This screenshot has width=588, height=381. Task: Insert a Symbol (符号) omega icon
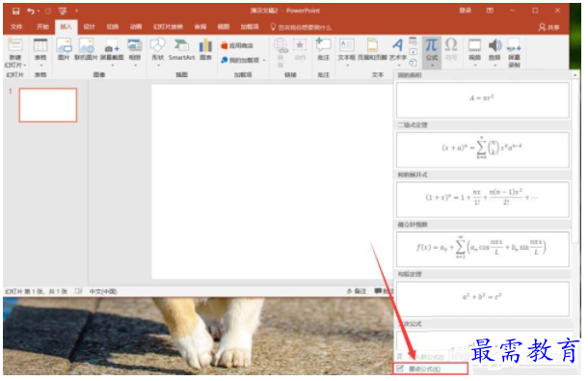[451, 49]
